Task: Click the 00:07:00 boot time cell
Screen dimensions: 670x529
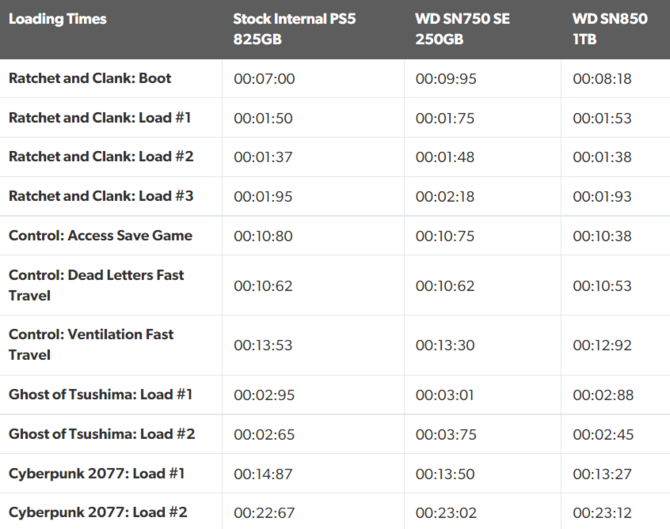Action: (x=264, y=79)
